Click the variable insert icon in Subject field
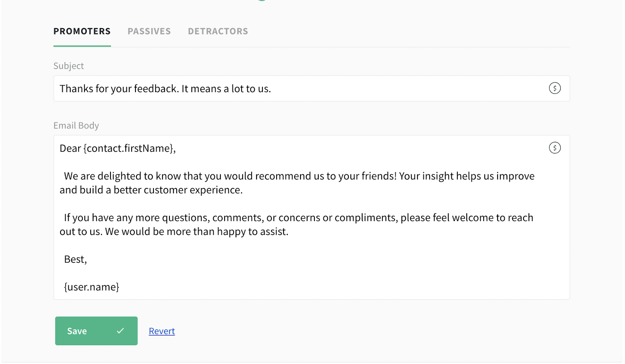The height and width of the screenshot is (364, 625). [x=554, y=88]
